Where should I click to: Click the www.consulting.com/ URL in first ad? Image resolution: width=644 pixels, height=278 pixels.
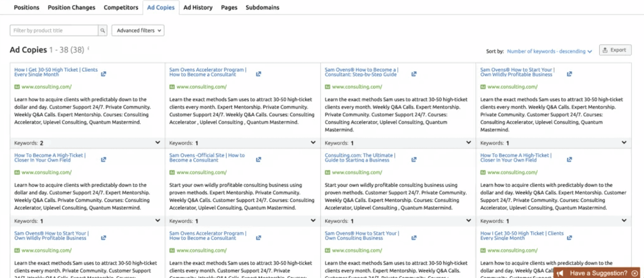46,87
